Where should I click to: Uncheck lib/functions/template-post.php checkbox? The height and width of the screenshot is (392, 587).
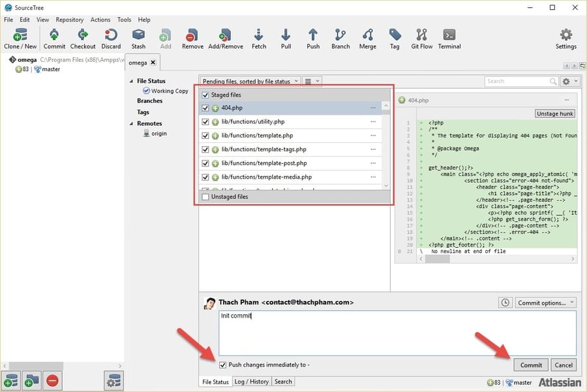tap(205, 163)
